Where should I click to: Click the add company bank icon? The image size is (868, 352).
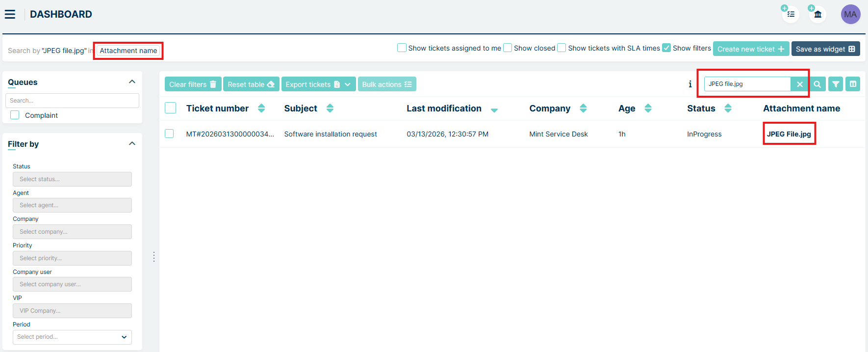coord(817,14)
